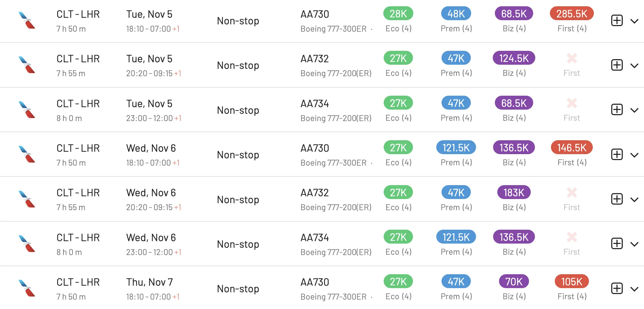Add Tue Nov 5 AA732 flight via plus icon

(x=617, y=65)
